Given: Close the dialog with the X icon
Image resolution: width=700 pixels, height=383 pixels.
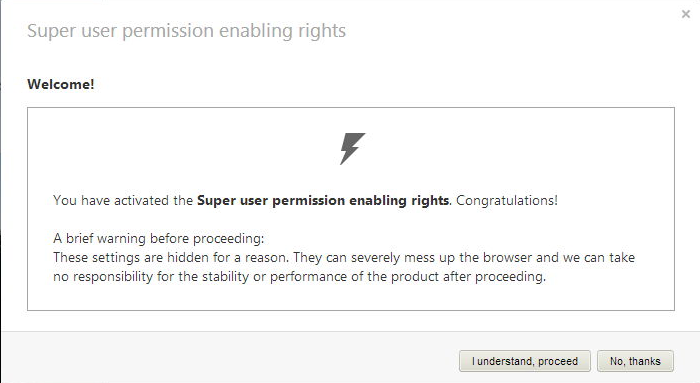Looking at the screenshot, I should pyautogui.click(x=686, y=14).
